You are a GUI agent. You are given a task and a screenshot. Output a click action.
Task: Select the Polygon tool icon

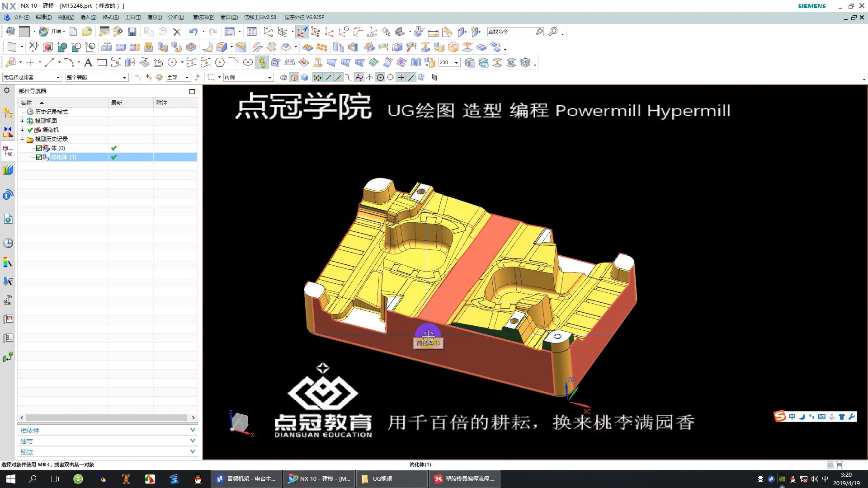click(220, 62)
